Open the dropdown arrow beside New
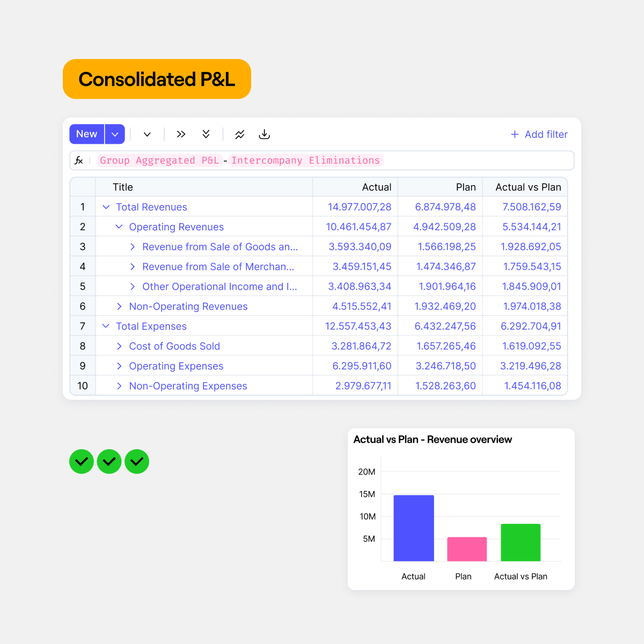644x644 pixels. [115, 134]
